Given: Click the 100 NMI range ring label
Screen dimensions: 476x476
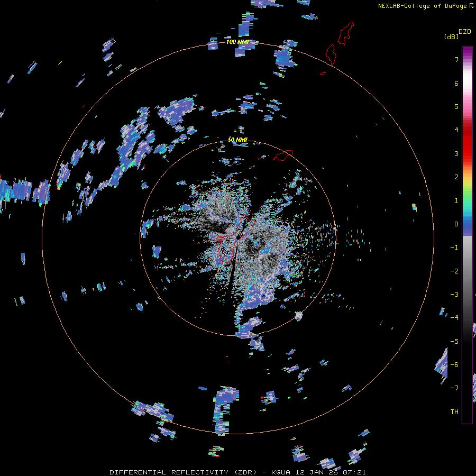Looking at the screenshot, I should tap(237, 42).
